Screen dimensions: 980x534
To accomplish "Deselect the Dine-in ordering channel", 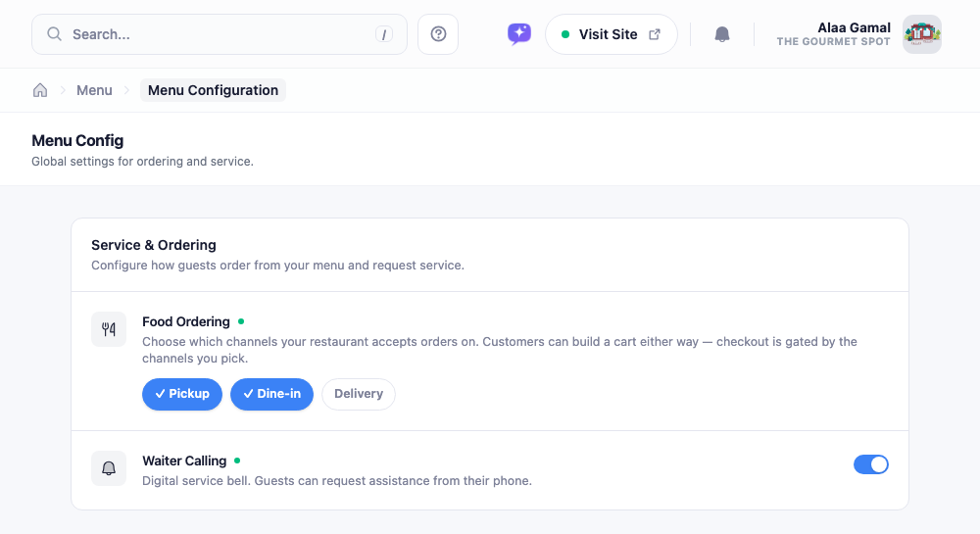I will [x=271, y=394].
